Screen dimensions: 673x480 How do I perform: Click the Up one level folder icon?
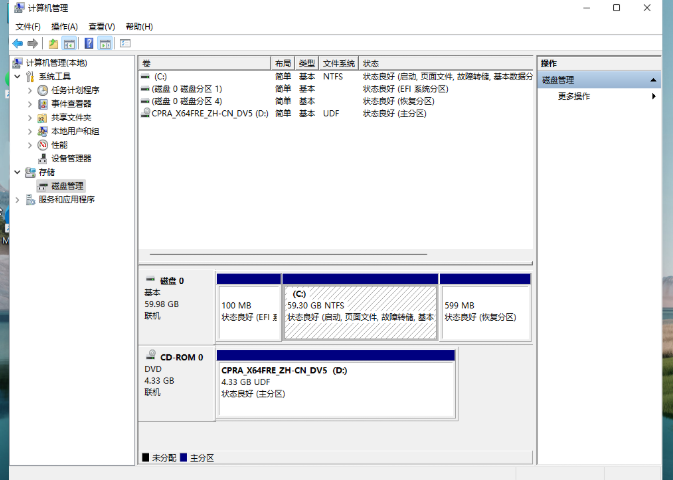pyautogui.click(x=53, y=44)
